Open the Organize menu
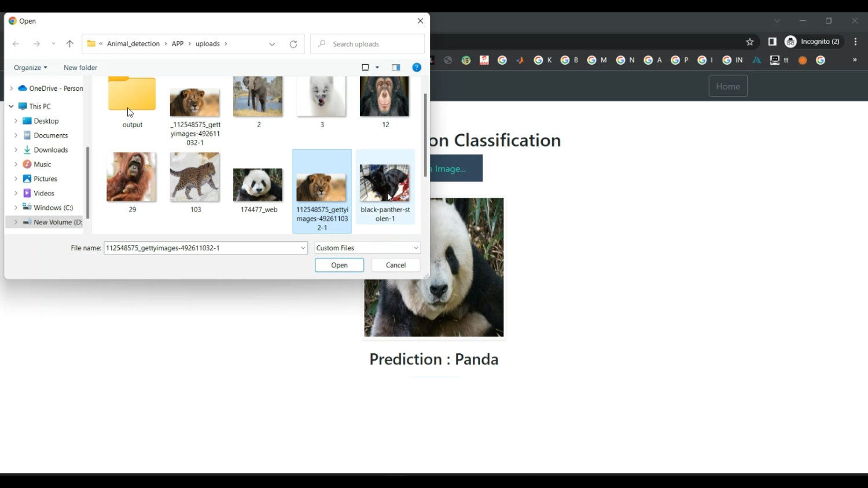 click(x=31, y=68)
